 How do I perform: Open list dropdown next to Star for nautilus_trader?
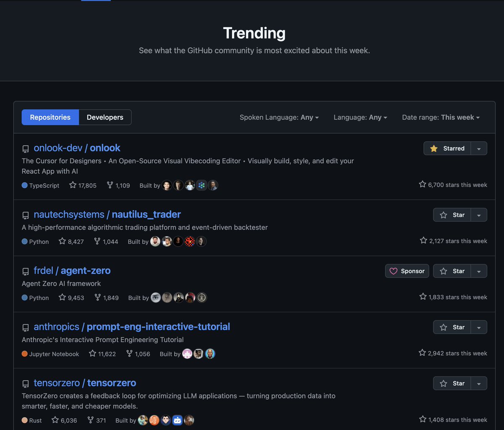coord(479,215)
